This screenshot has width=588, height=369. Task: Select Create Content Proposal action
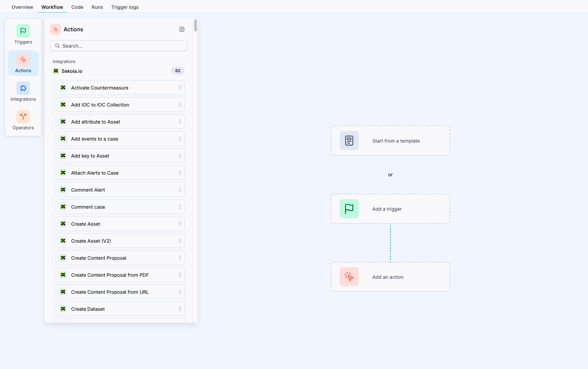[120, 258]
